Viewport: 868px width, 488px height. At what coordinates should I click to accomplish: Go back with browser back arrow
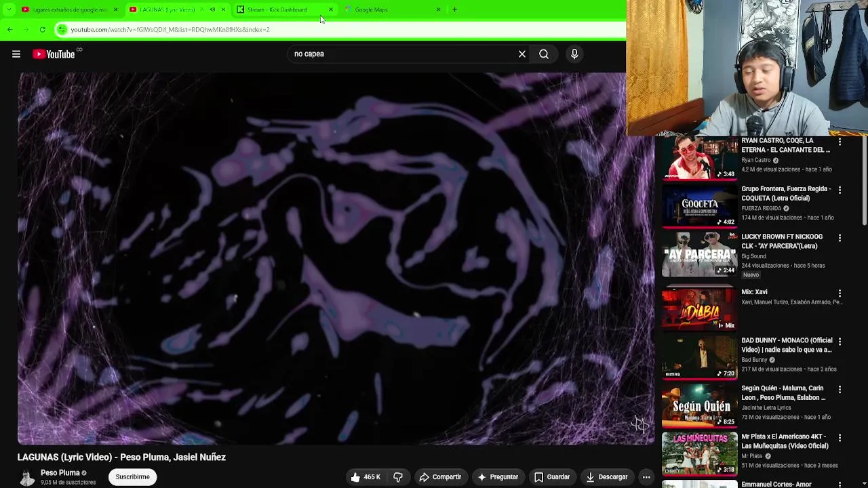(9, 30)
